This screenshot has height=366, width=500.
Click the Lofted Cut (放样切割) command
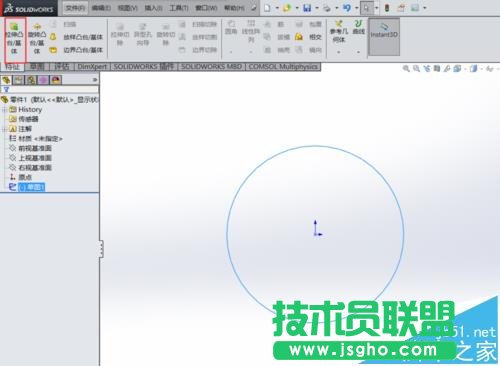[x=198, y=37]
